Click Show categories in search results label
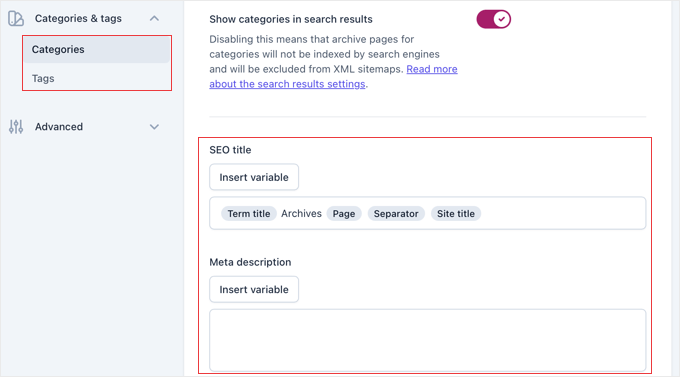The width and height of the screenshot is (680, 377). tap(291, 19)
